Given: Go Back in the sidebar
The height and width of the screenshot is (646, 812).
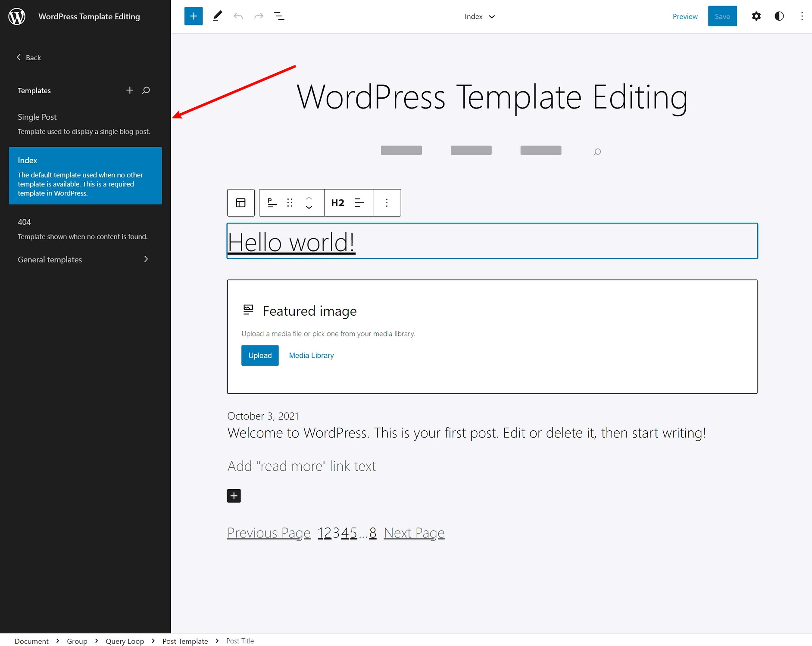Looking at the screenshot, I should (x=29, y=57).
